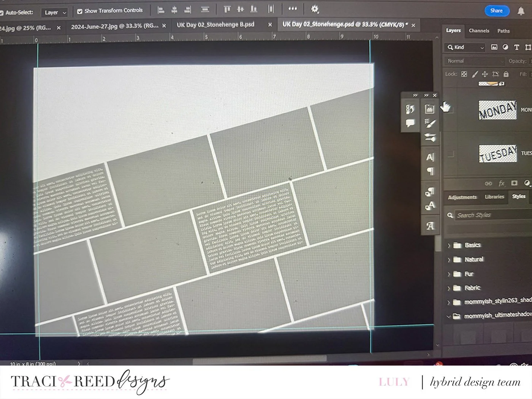Show the MONDAY layer visibility box
This screenshot has height=399, width=532.
coord(451,110)
